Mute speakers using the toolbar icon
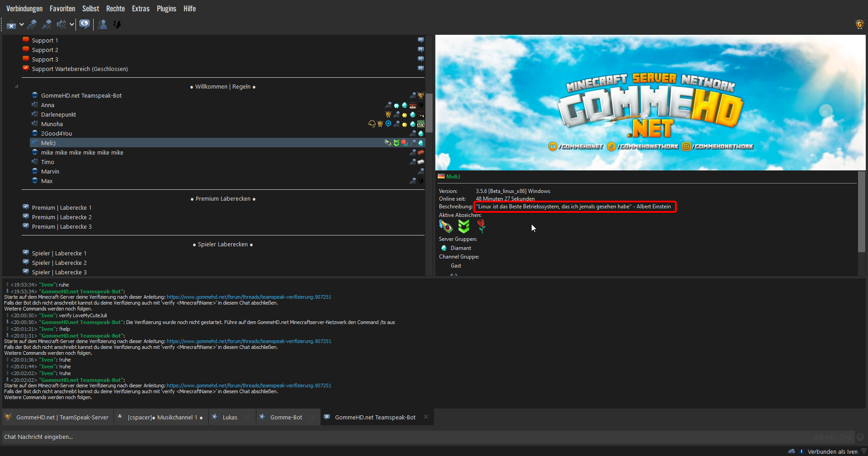 [x=61, y=24]
